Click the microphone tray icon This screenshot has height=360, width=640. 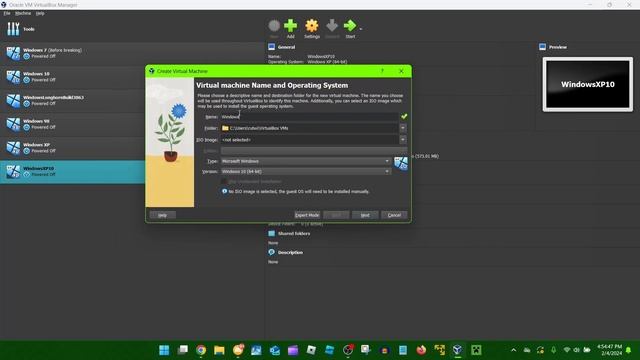[553, 350]
